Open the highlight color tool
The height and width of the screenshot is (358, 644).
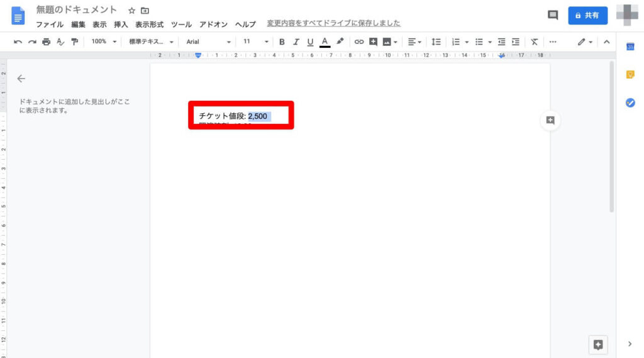pos(340,42)
